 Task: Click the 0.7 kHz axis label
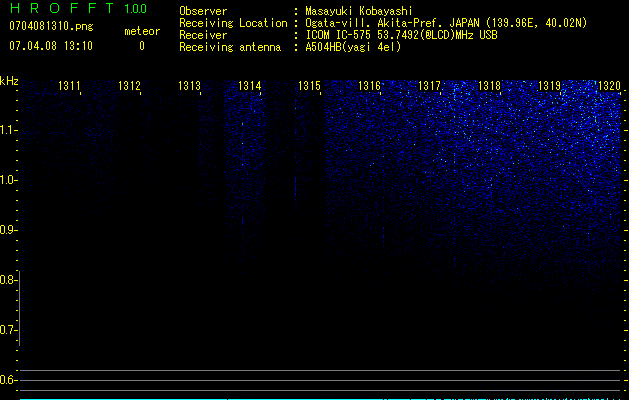(8, 330)
